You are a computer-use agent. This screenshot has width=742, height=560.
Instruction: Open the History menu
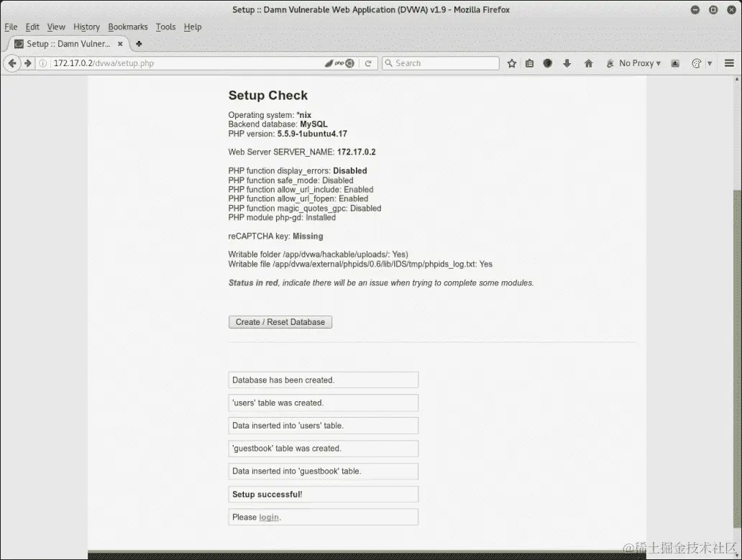click(x=86, y=27)
